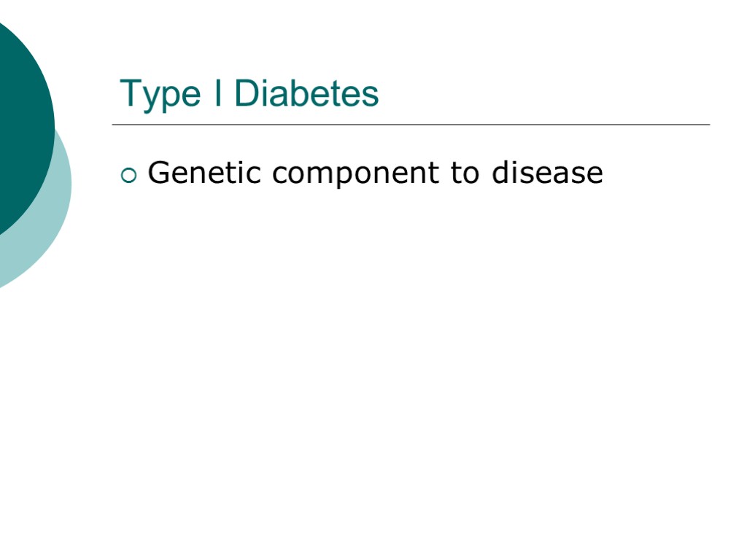Click the Roman numeral 'I' in title

coord(218,94)
